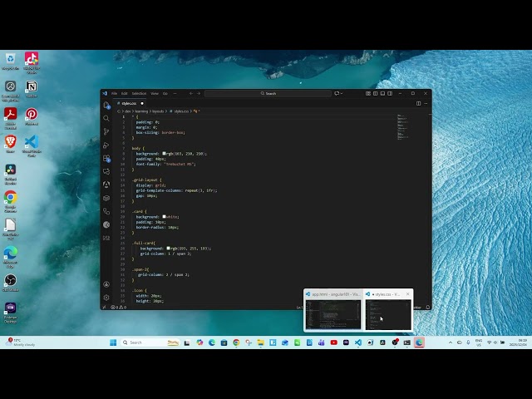532x399 pixels.
Task: Click the VS Code go forward arrow
Action: [199, 93]
